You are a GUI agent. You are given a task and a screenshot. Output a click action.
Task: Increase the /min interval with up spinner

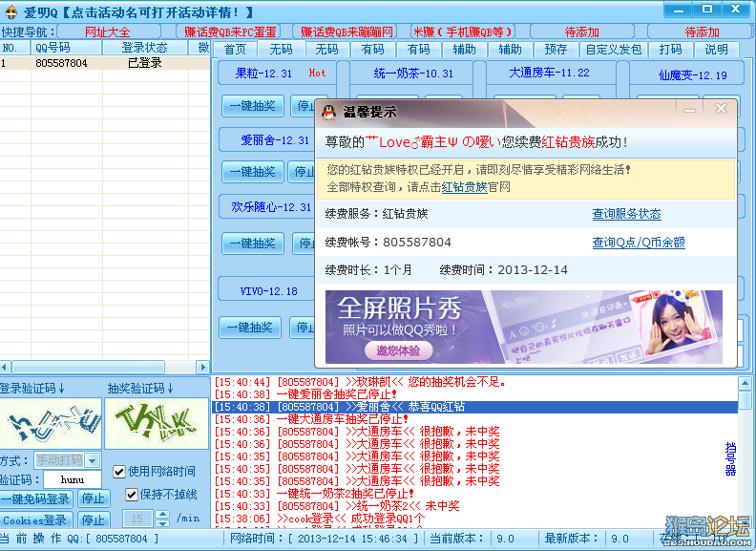pos(162,515)
